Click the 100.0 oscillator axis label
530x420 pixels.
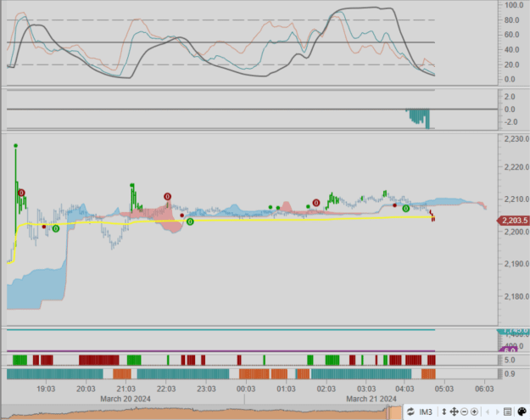(514, 5)
